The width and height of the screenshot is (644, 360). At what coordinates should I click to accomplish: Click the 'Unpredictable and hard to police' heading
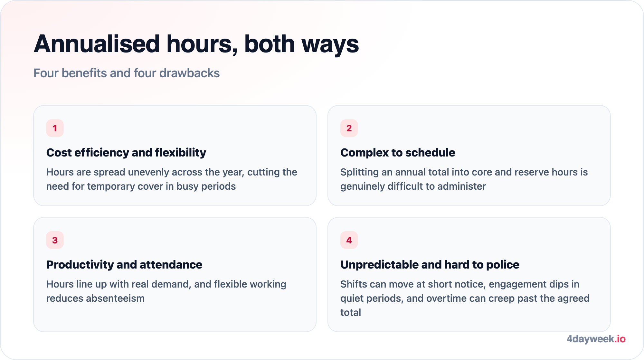tap(430, 264)
